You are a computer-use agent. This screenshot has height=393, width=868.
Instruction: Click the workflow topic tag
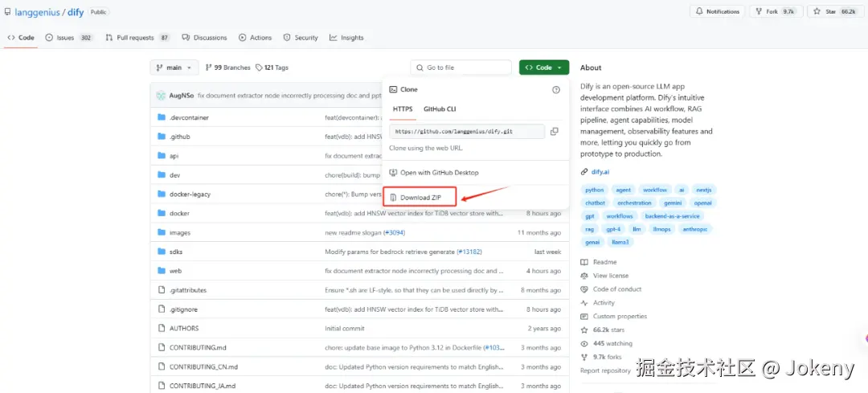click(x=655, y=190)
